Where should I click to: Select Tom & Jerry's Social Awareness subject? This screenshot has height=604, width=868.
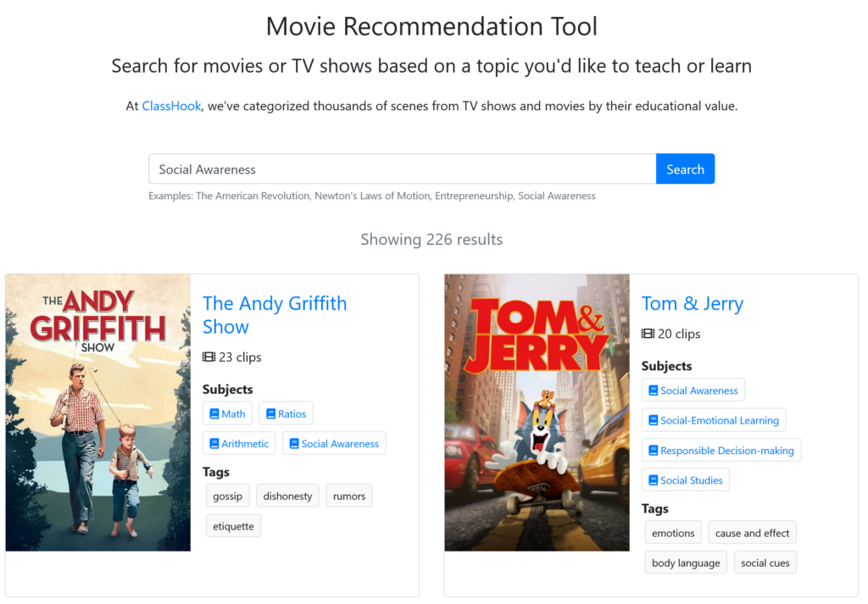click(x=693, y=390)
